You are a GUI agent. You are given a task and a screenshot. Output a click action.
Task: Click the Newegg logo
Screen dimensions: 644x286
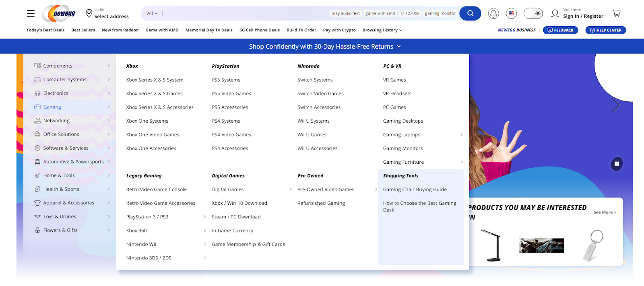[60, 13]
